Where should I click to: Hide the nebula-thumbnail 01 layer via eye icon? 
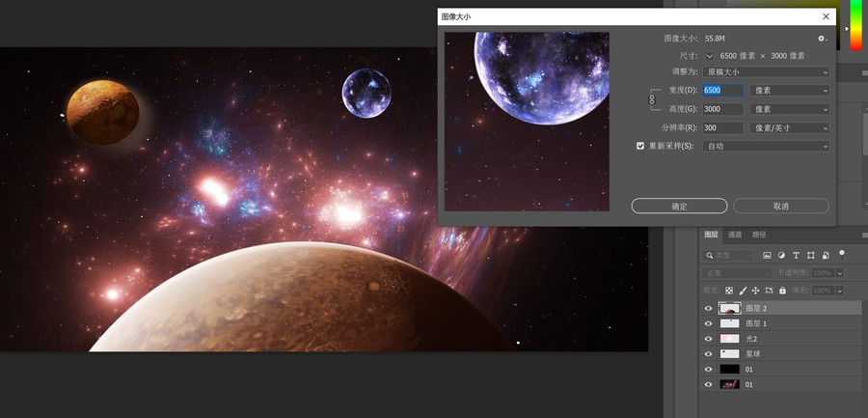709,384
